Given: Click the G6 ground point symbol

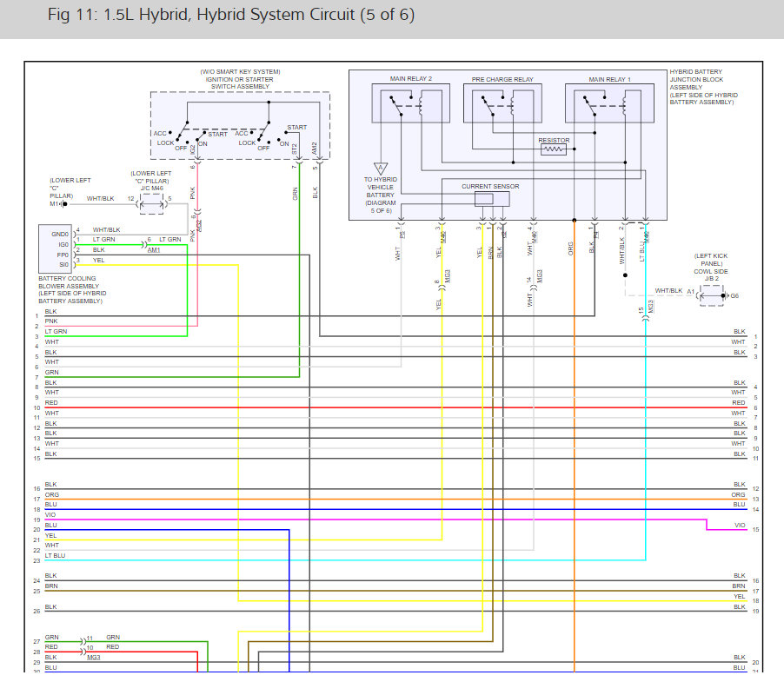Looking at the screenshot, I should pos(722,296).
